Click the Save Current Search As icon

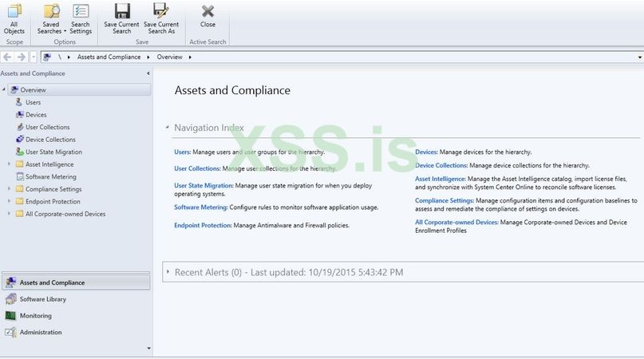click(161, 11)
